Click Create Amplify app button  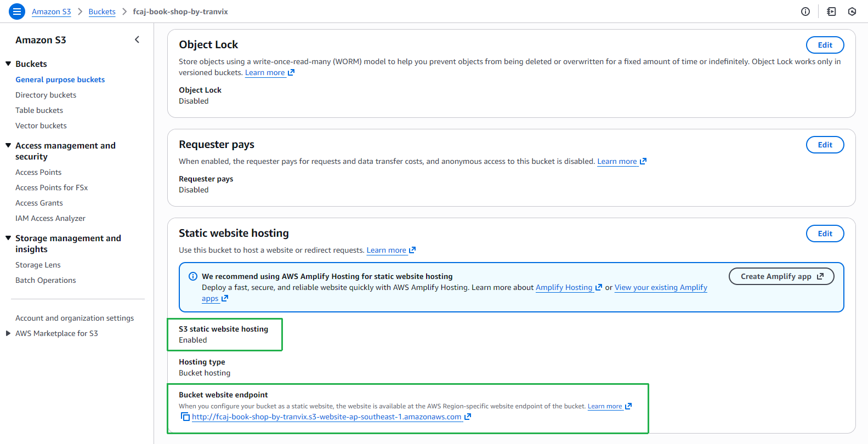click(781, 276)
